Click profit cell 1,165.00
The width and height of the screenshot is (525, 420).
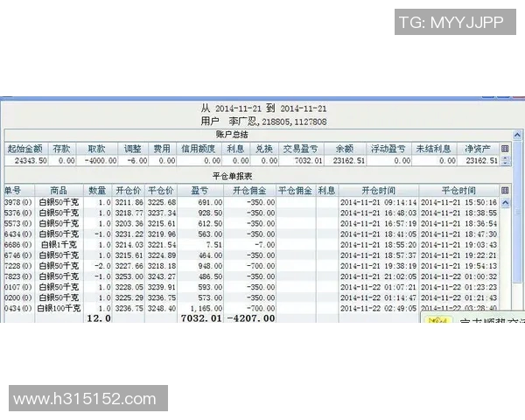[206, 308]
